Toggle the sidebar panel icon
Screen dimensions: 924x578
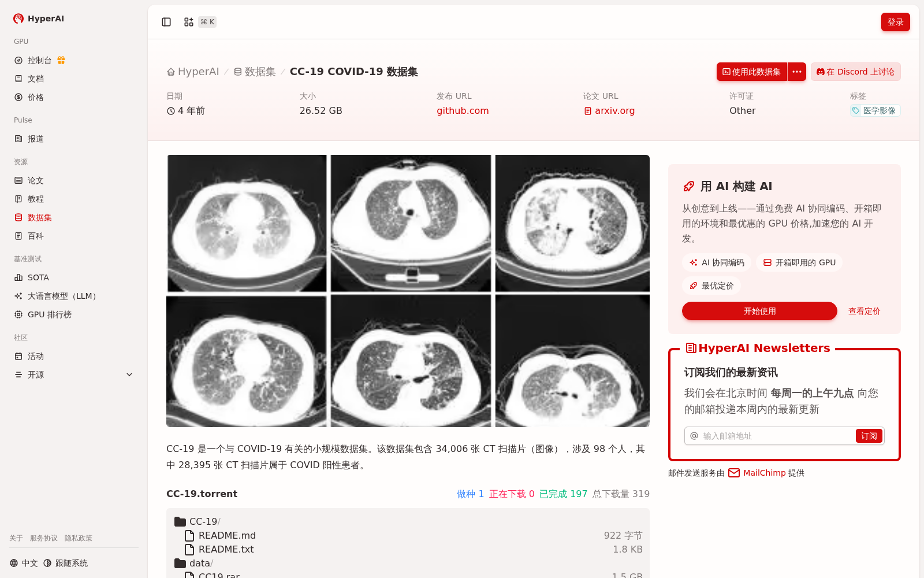point(166,22)
